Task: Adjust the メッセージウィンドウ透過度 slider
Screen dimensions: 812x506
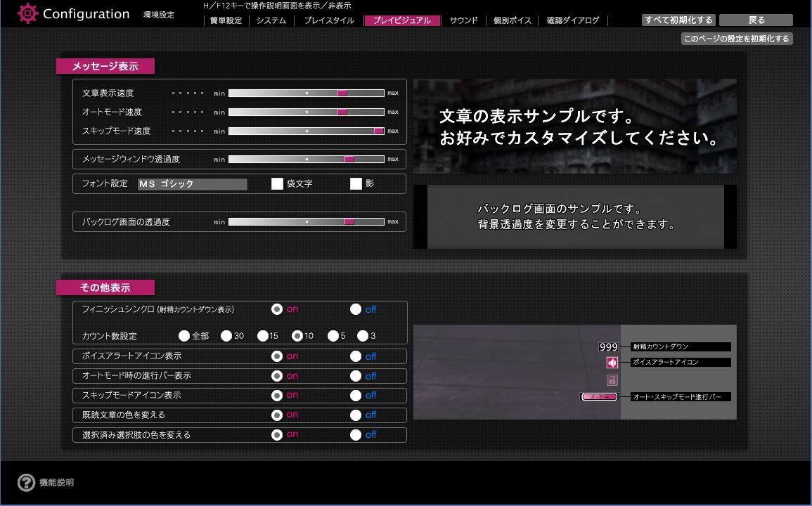Action: pyautogui.click(x=306, y=159)
